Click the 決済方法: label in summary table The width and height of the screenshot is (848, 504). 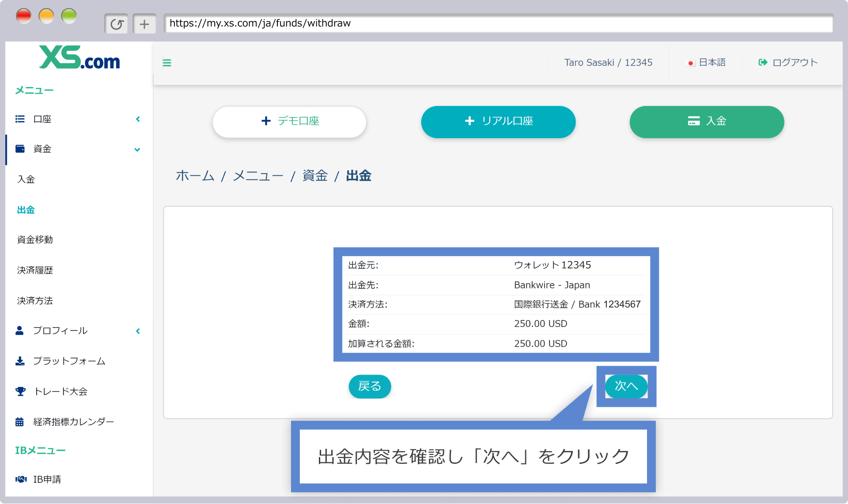367,304
